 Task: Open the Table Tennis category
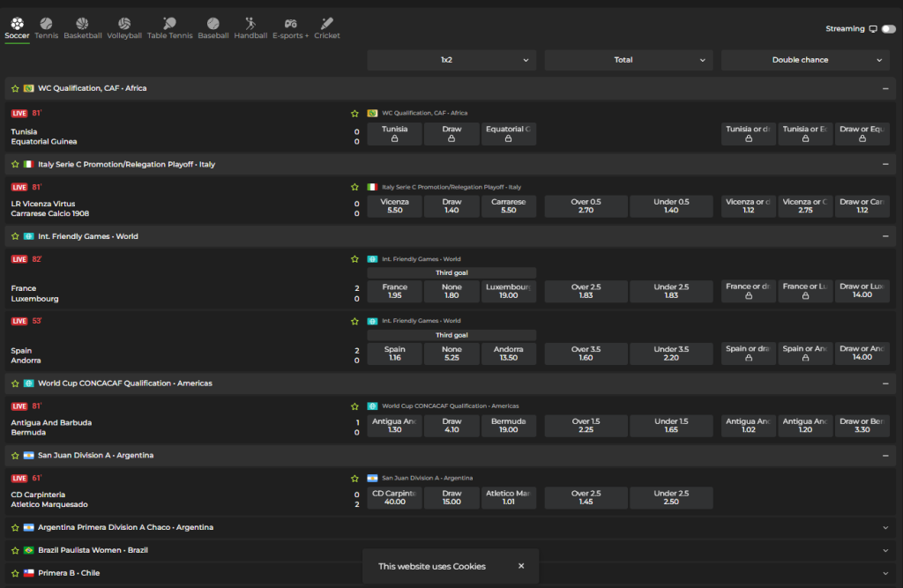point(169,25)
